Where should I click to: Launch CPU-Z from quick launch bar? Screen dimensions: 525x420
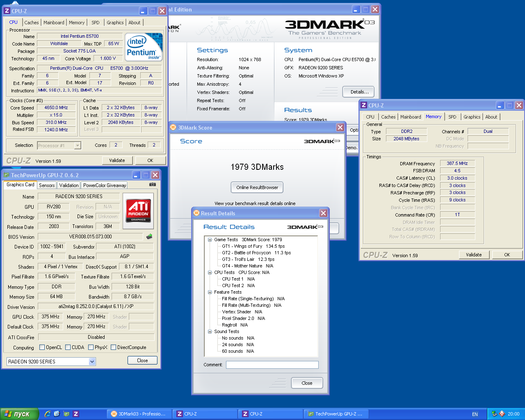76,414
